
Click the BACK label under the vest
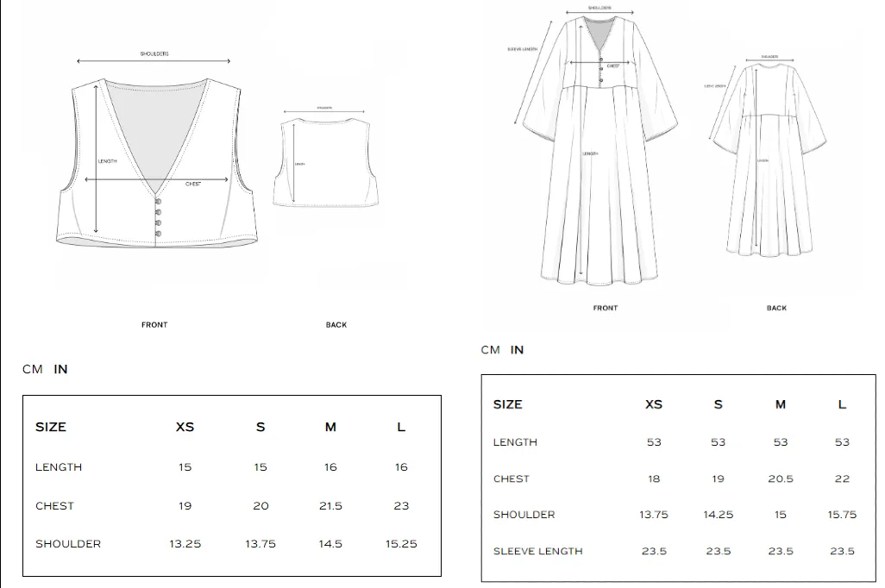[336, 325]
